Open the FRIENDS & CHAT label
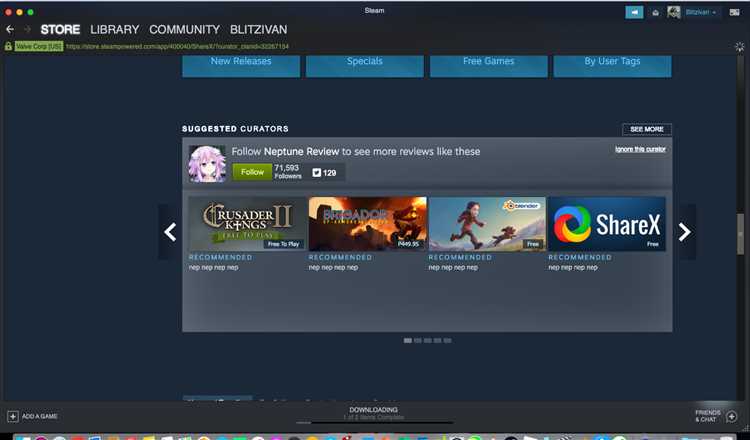 click(x=707, y=416)
